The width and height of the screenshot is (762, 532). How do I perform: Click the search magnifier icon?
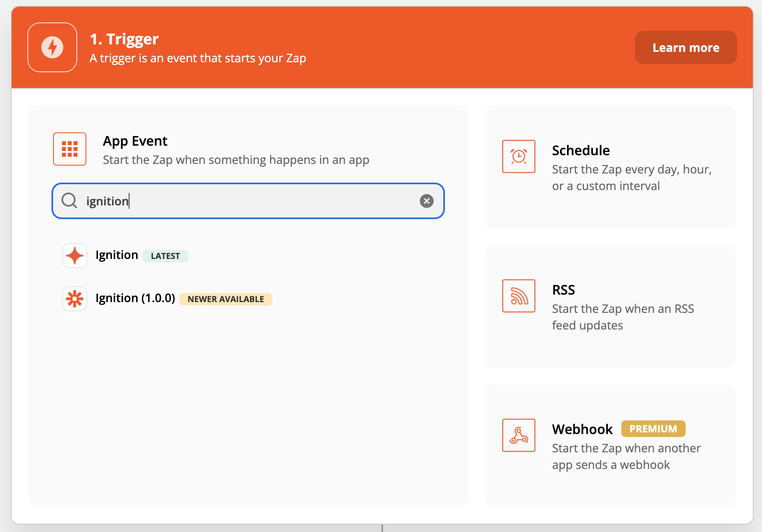[x=69, y=201]
